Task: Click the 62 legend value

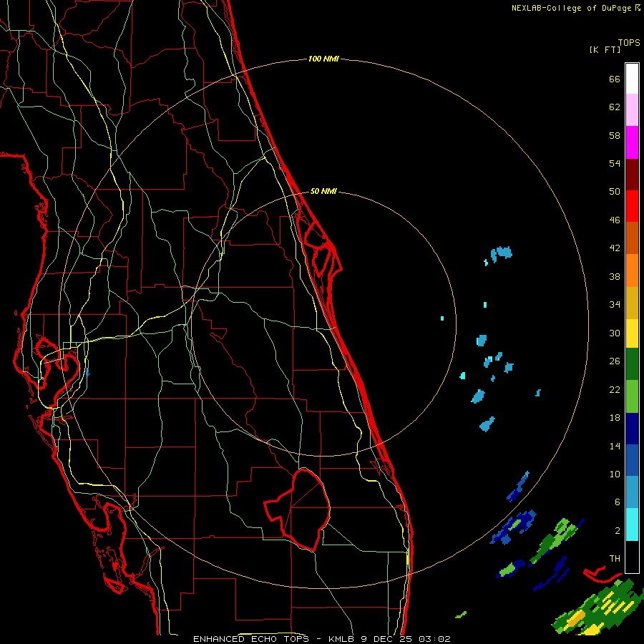Action: click(x=615, y=107)
